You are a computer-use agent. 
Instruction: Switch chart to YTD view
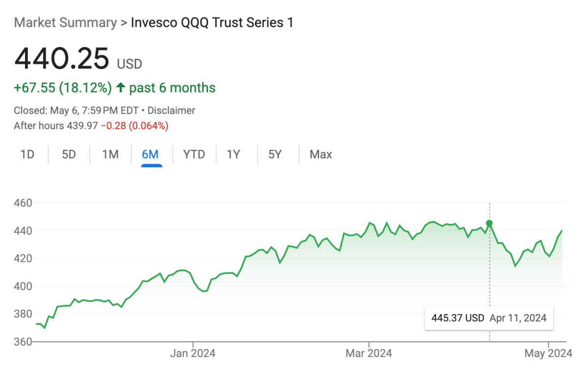point(193,155)
